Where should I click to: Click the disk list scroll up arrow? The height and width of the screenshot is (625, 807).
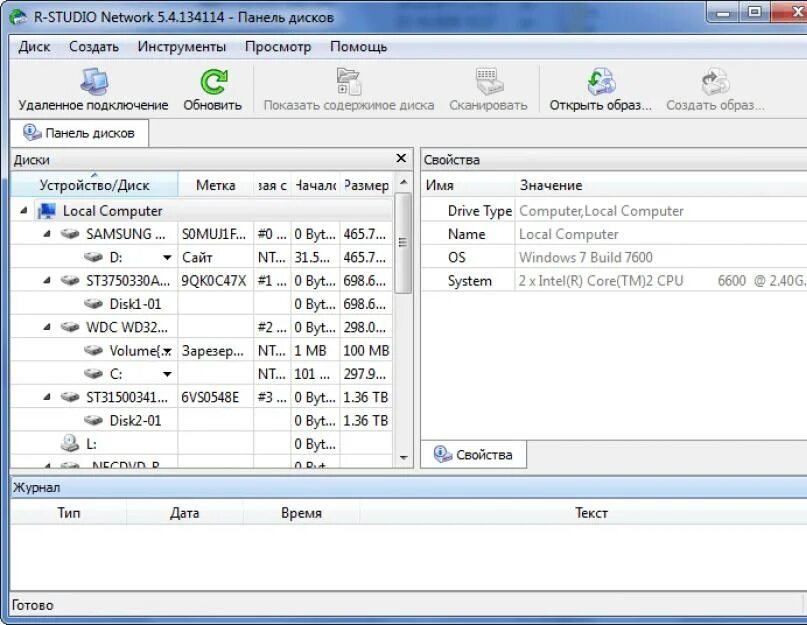tap(404, 182)
